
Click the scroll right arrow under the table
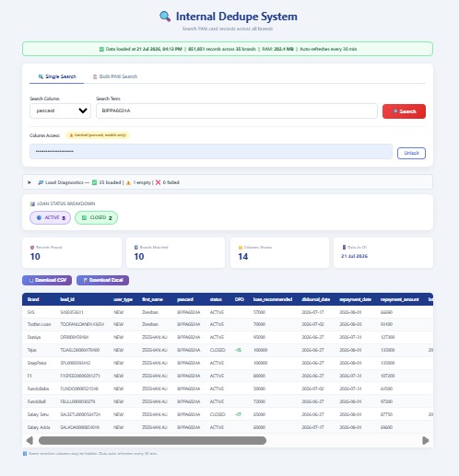click(x=426, y=441)
